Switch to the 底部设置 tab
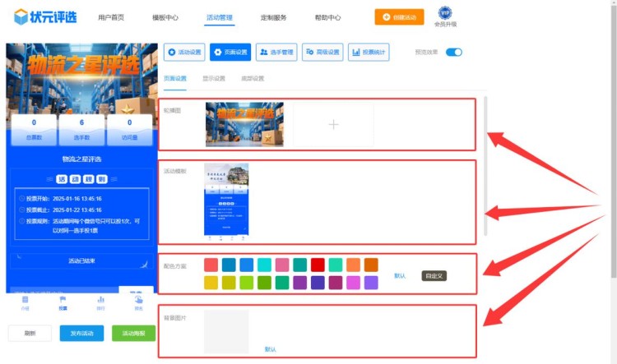Screen dimensions: 617x364 click(x=253, y=79)
